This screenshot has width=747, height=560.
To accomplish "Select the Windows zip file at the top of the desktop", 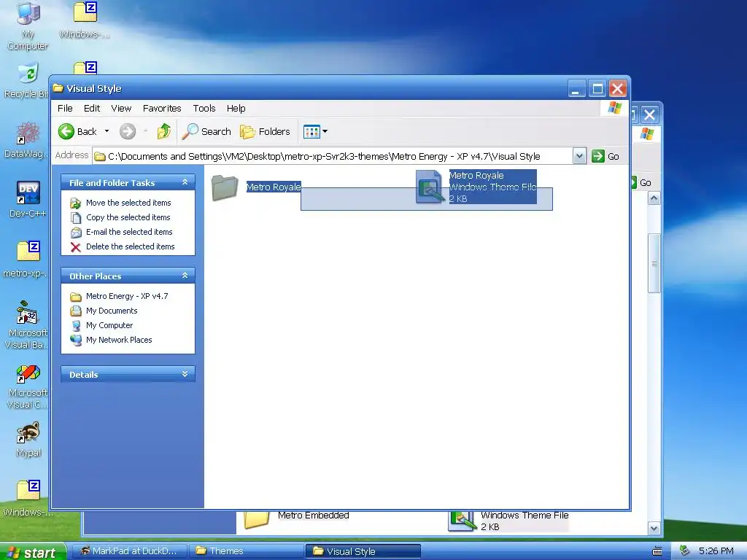I will (85, 20).
